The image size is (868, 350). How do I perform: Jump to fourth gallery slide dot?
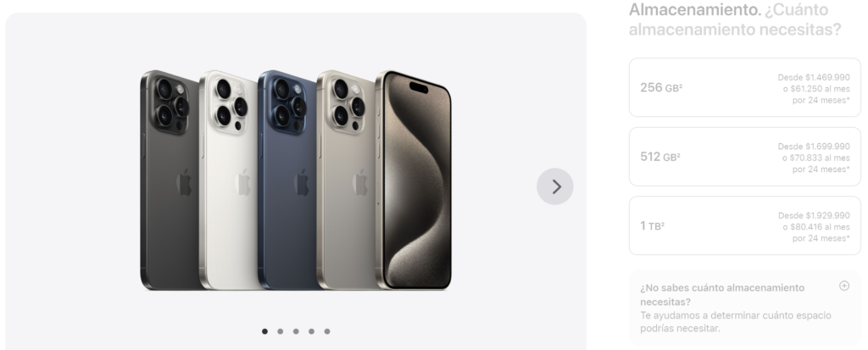[311, 331]
